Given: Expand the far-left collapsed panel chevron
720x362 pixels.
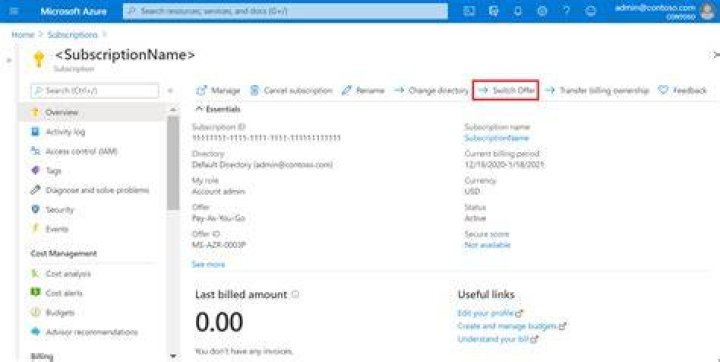Looking at the screenshot, I should 9,60.
